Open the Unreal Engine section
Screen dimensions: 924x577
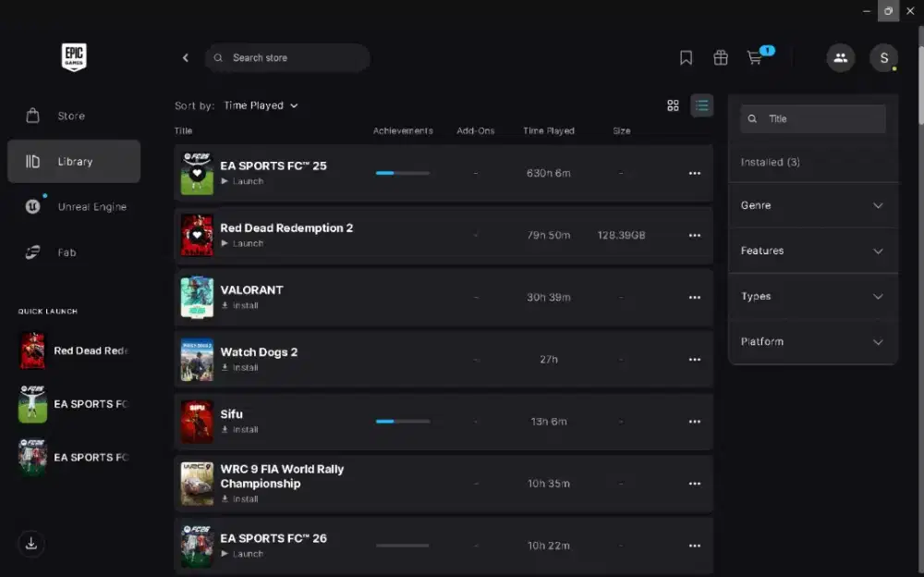click(74, 206)
